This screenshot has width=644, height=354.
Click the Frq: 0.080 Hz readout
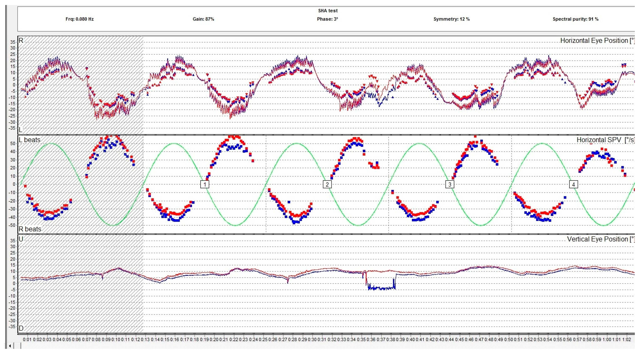tap(80, 19)
